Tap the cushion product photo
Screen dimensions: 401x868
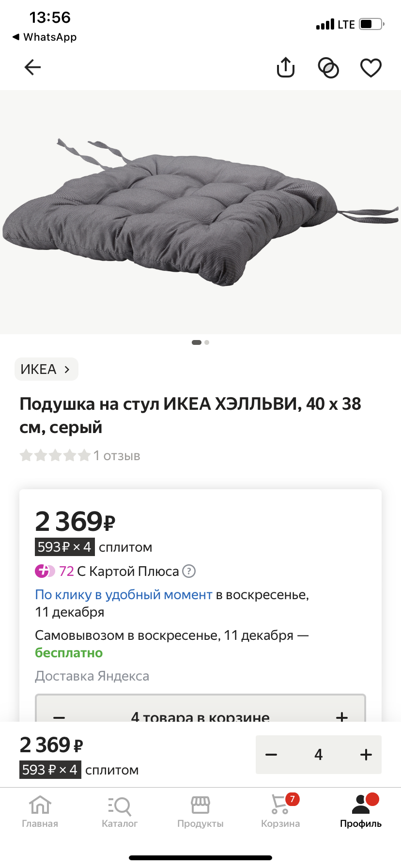click(200, 212)
